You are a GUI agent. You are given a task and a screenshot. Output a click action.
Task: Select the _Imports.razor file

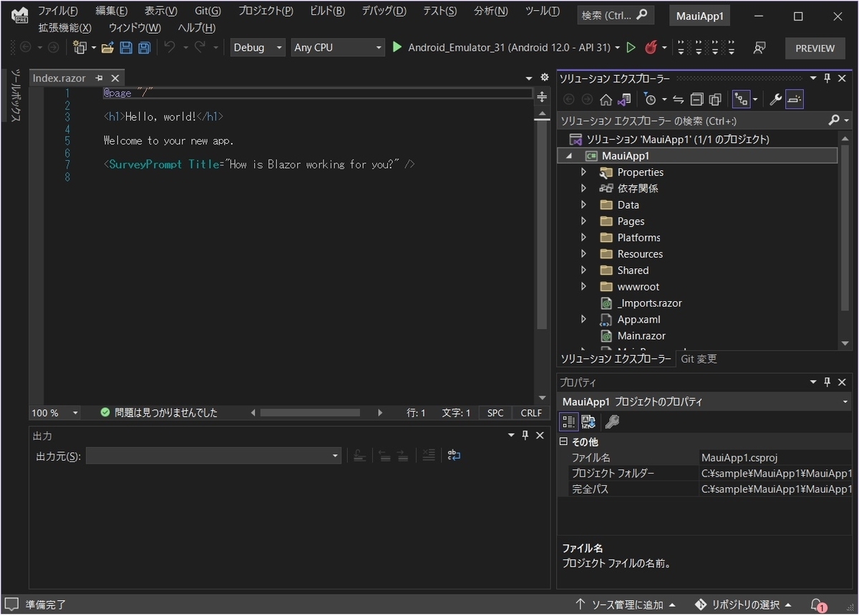pyautogui.click(x=649, y=303)
